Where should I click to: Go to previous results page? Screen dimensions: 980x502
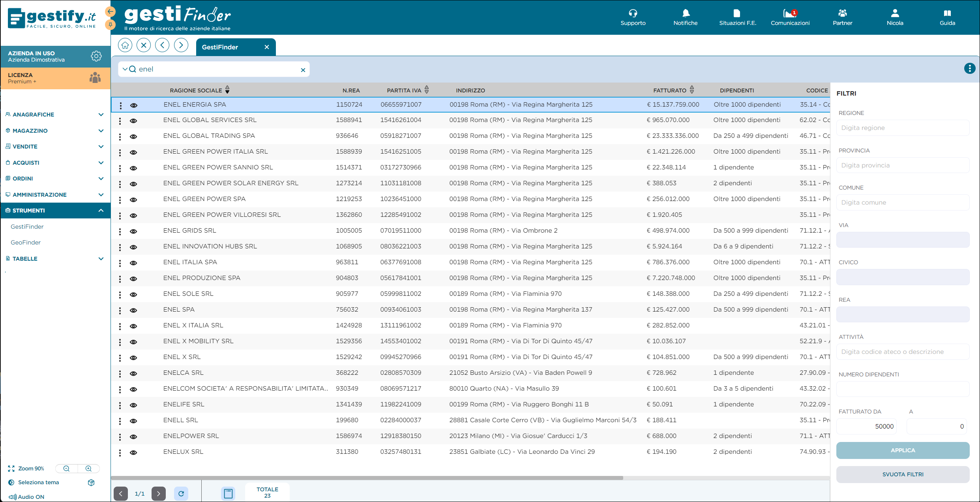[x=121, y=494]
